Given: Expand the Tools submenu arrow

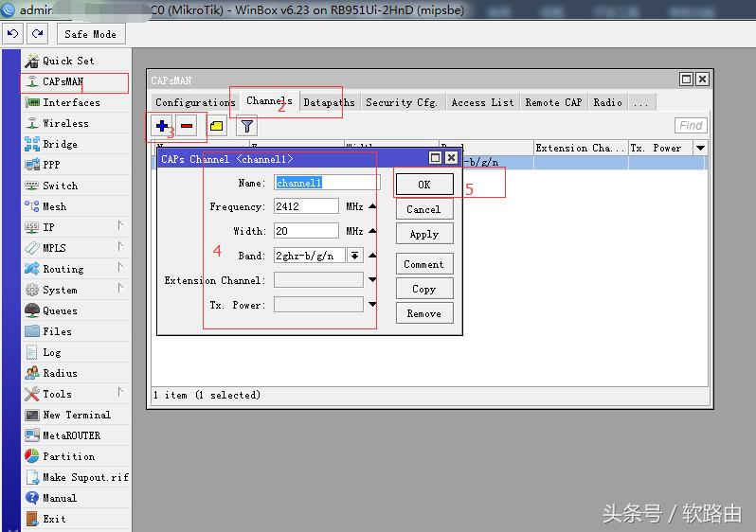Looking at the screenshot, I should point(120,392).
